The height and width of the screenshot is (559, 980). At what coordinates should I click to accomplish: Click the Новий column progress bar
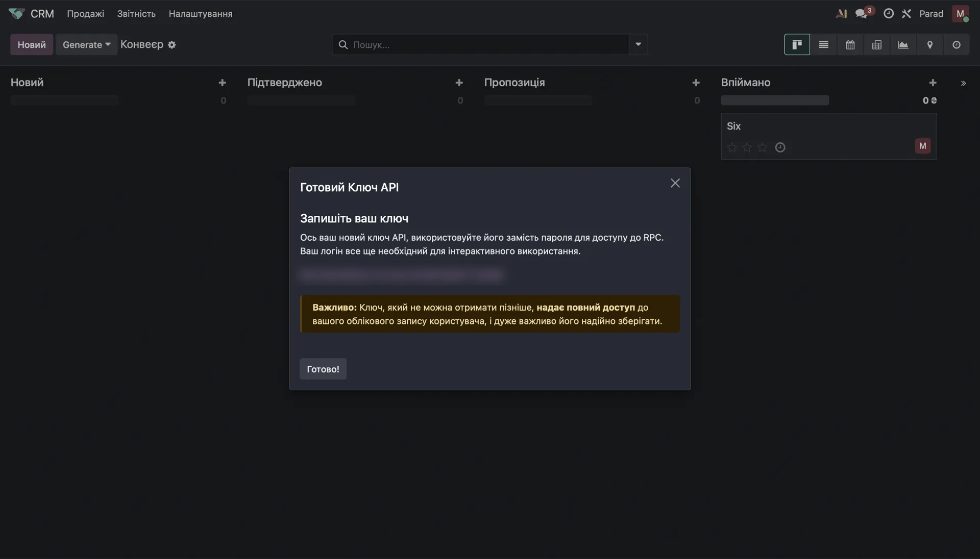[64, 100]
